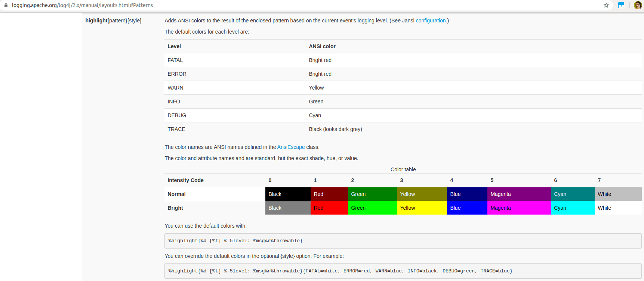Open the blue browser extension icon
Screen dimensions: 644x281
pos(621,5)
